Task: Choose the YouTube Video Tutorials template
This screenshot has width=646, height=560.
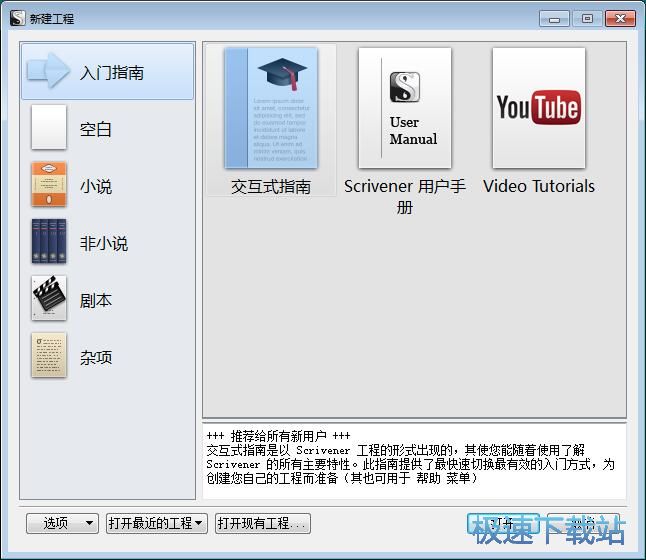Action: pos(538,108)
